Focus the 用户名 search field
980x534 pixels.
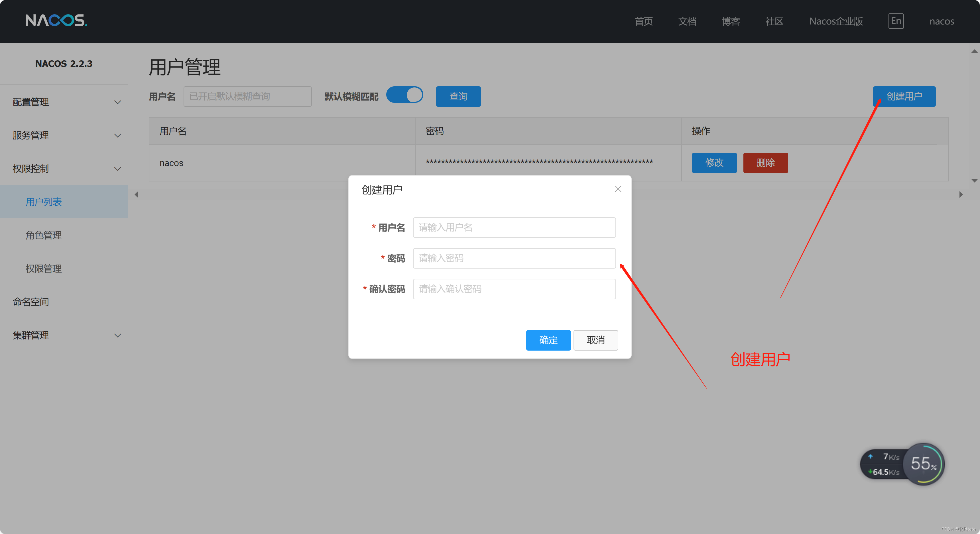point(248,97)
